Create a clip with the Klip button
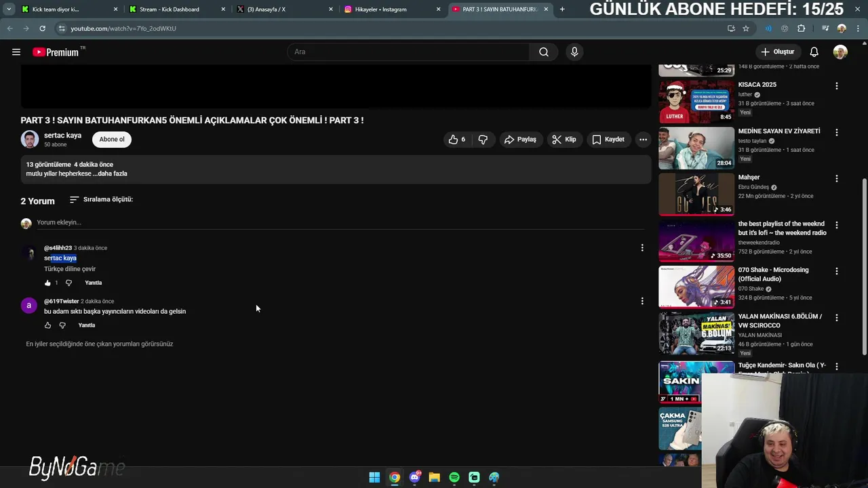The width and height of the screenshot is (868, 488). (564, 140)
